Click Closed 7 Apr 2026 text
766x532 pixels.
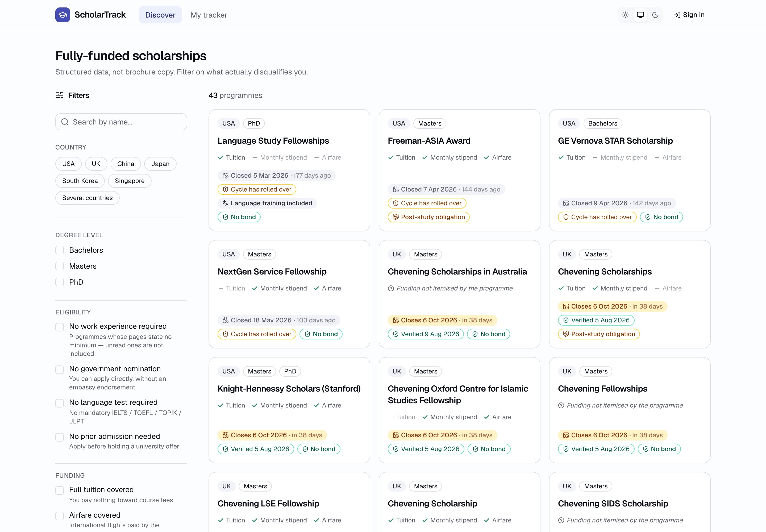coord(429,189)
